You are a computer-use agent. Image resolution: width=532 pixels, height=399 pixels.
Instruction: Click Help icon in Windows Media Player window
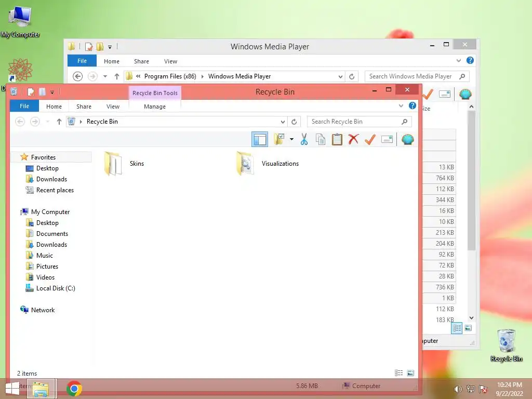click(470, 60)
